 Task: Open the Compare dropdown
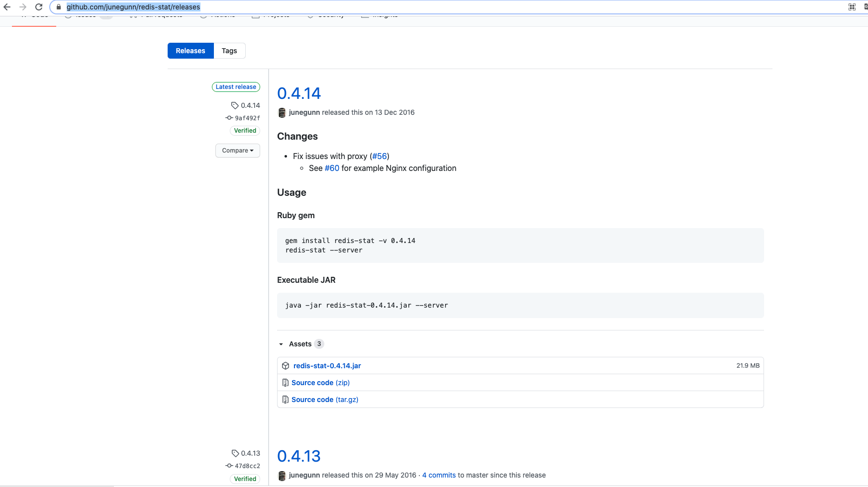(238, 151)
